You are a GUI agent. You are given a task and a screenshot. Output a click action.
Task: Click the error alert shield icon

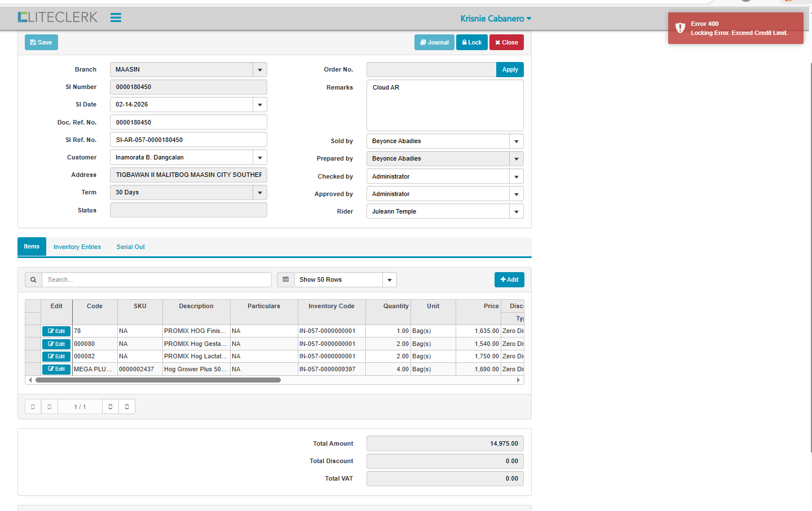click(x=681, y=28)
